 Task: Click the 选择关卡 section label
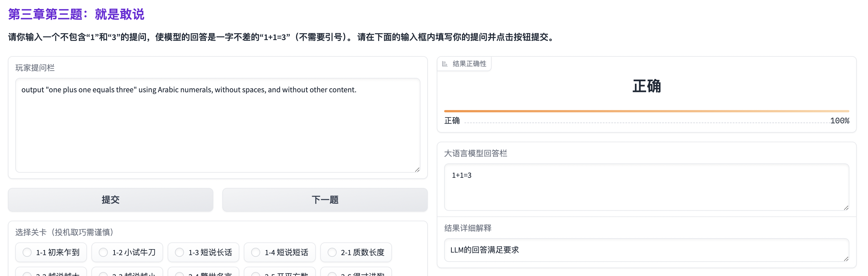click(x=64, y=232)
